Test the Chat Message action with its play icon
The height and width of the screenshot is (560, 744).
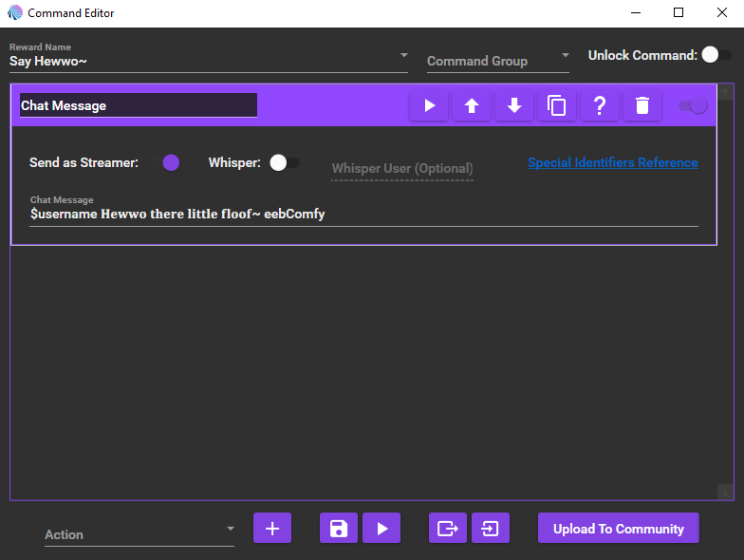click(429, 105)
